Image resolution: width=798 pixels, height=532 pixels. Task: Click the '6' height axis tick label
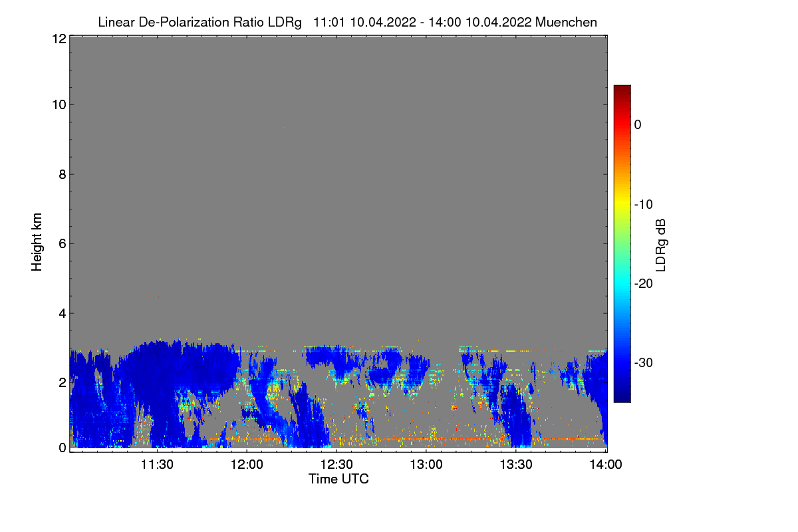pos(62,243)
